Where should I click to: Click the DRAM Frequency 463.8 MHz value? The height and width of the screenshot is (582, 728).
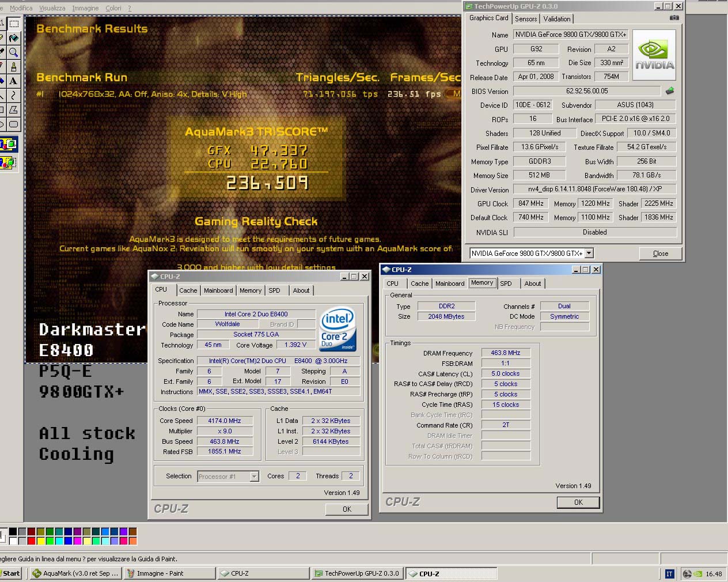tap(506, 353)
